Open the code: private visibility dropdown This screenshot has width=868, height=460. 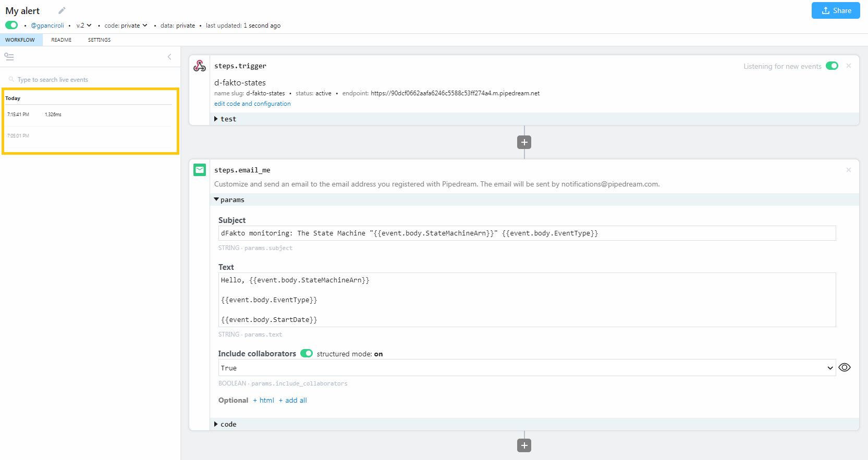(126, 26)
